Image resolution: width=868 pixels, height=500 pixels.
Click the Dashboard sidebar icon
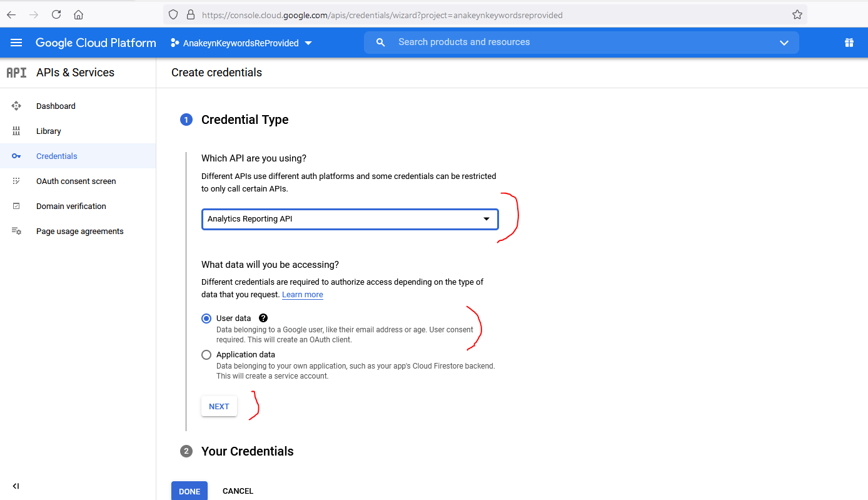pos(16,106)
